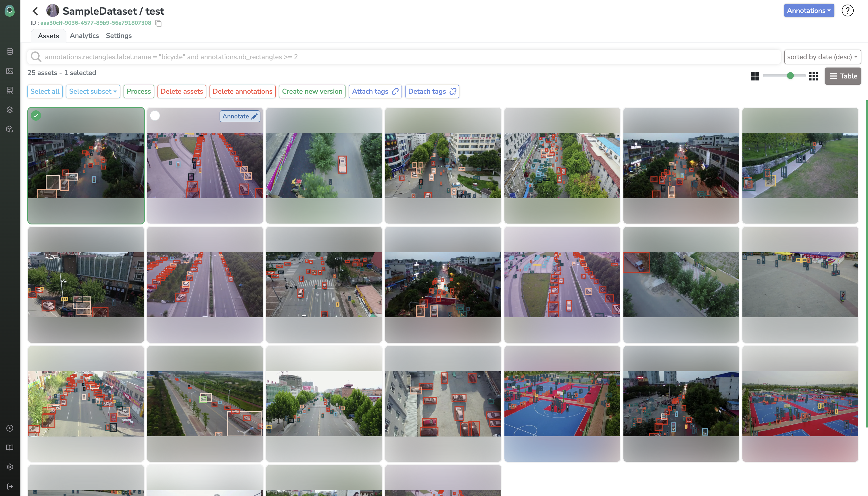
Task: Open the settings gear icon in the sidebar
Action: click(10, 467)
